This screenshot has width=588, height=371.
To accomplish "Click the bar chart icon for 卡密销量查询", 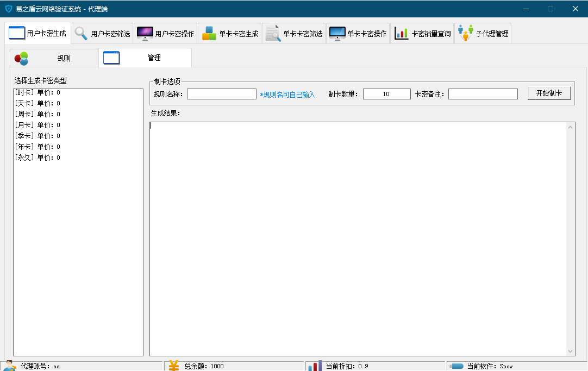I will coord(401,33).
